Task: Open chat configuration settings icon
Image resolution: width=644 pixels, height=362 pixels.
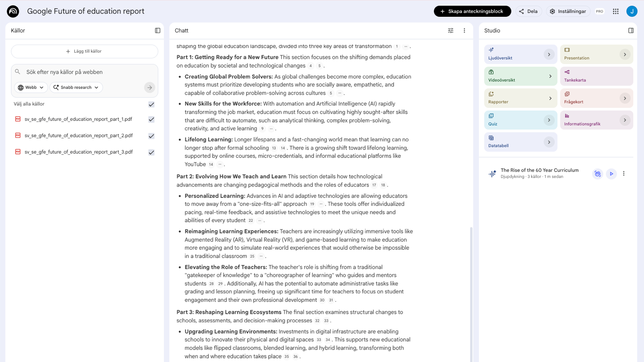Action: click(x=450, y=30)
